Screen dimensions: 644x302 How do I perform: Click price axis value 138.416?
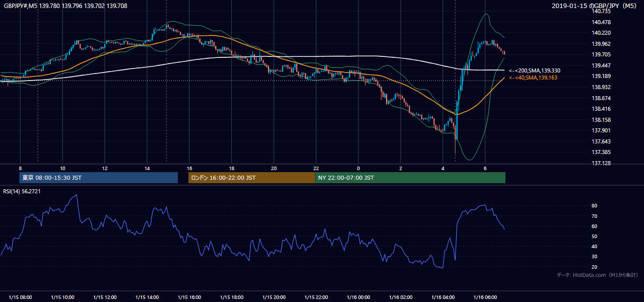602,109
